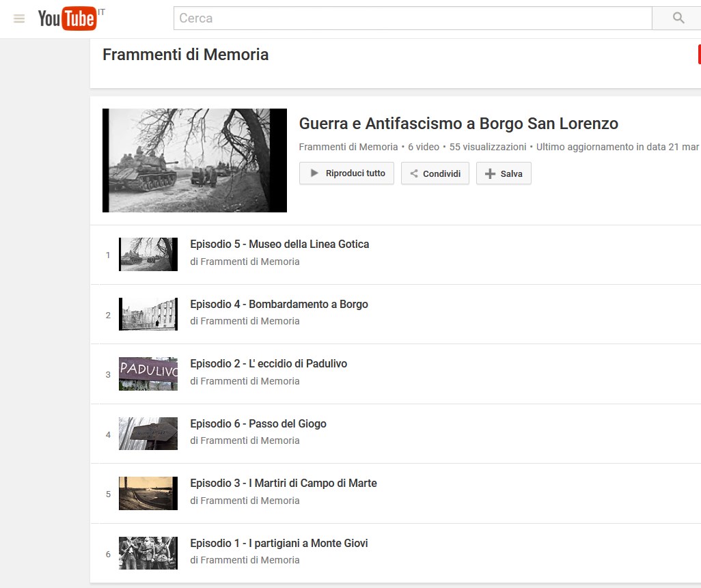
Task: Open Episodio 3 I Martiri di Campo di Marte
Action: pyautogui.click(x=284, y=483)
